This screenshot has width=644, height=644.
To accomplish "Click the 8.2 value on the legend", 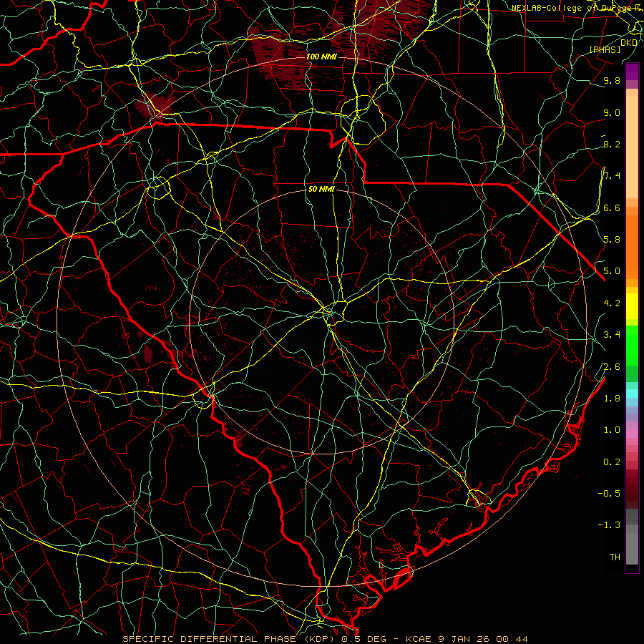I will point(612,144).
